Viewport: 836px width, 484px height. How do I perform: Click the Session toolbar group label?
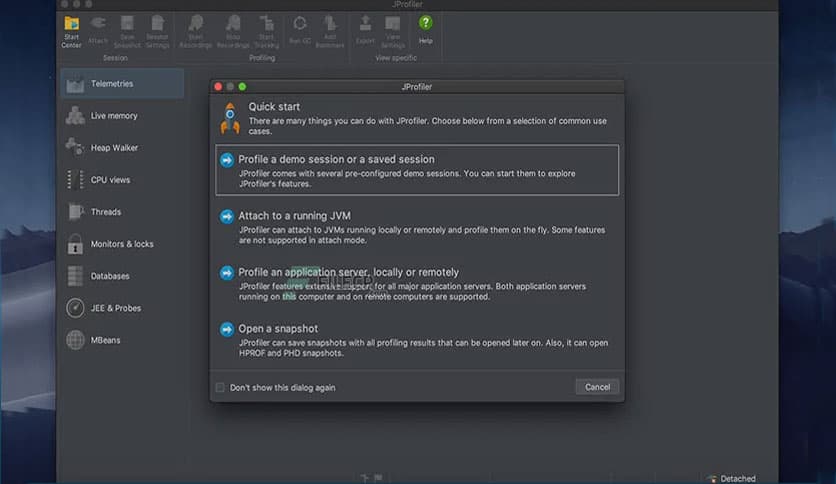point(115,58)
